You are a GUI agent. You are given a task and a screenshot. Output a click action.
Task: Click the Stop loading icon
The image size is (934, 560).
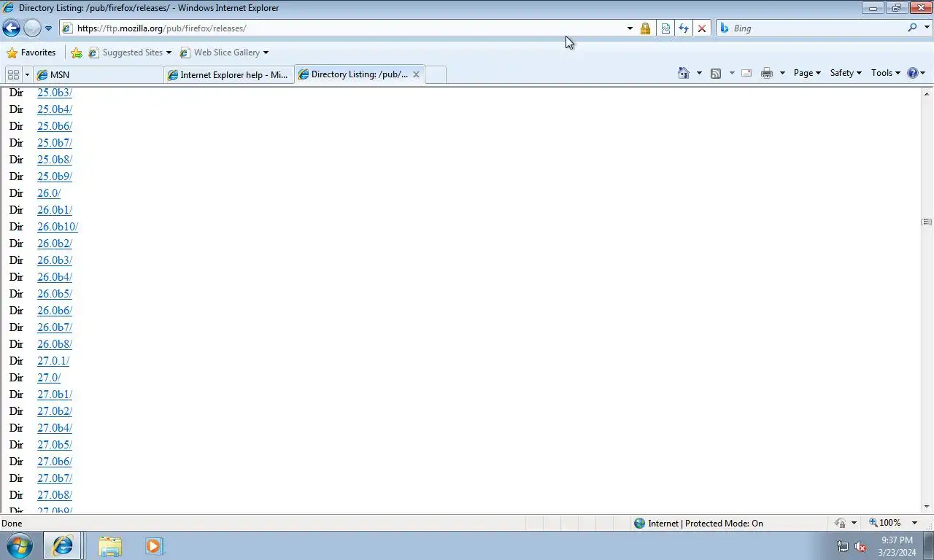(x=702, y=28)
